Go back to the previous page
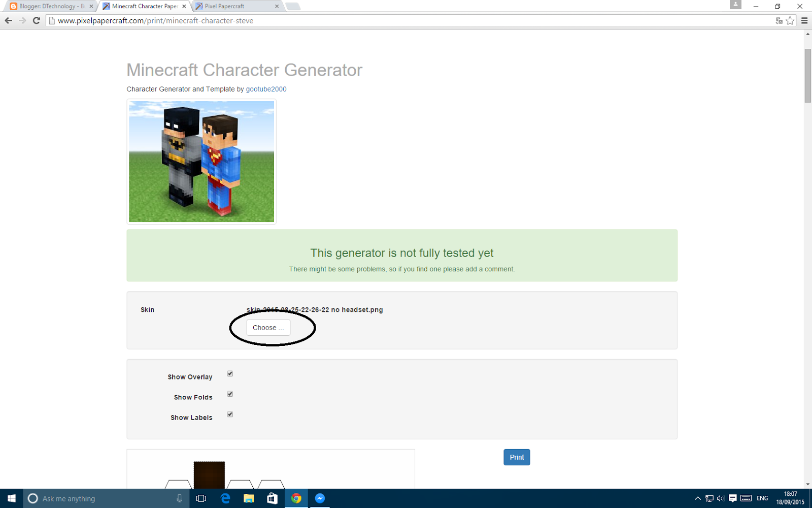Image resolution: width=812 pixels, height=508 pixels. (8, 21)
